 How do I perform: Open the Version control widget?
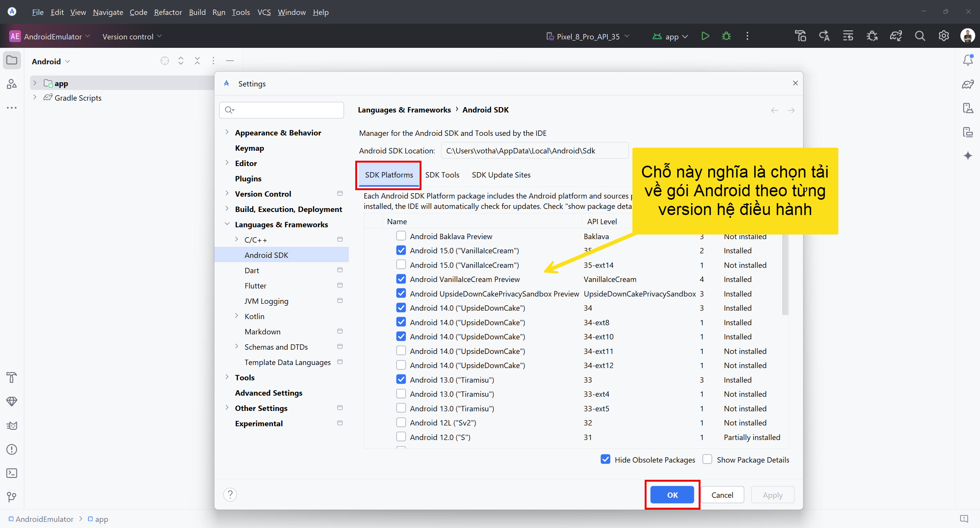click(132, 36)
